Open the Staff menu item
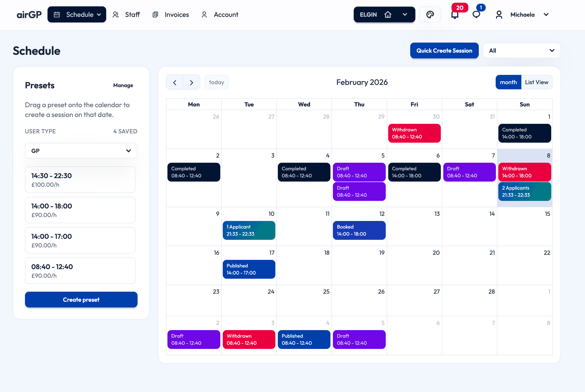The height and width of the screenshot is (392, 585). click(127, 15)
